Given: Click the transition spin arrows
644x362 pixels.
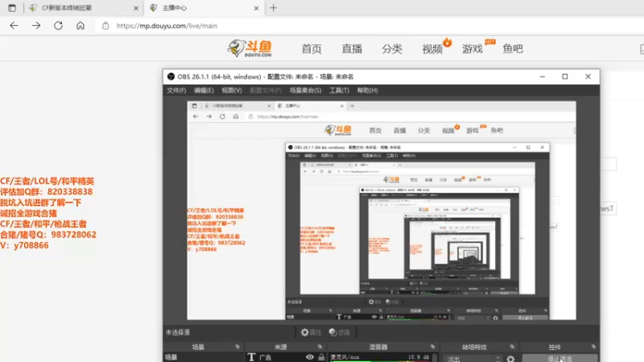Looking at the screenshot, I should 497,358.
